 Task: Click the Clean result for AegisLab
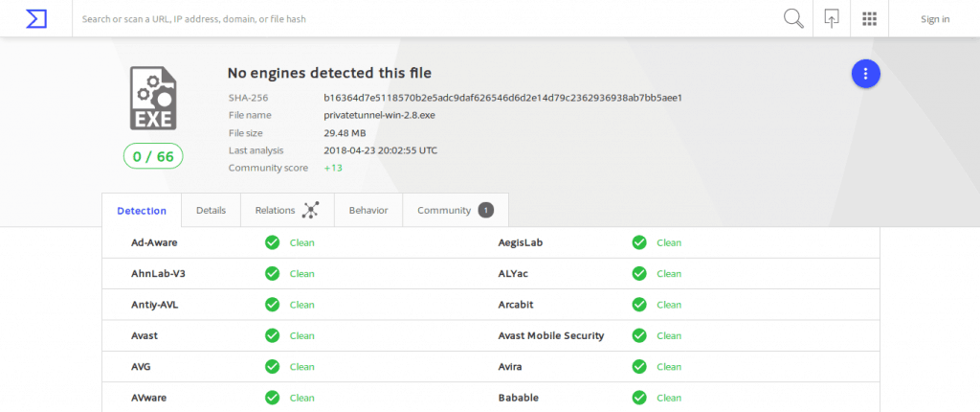pyautogui.click(x=669, y=243)
